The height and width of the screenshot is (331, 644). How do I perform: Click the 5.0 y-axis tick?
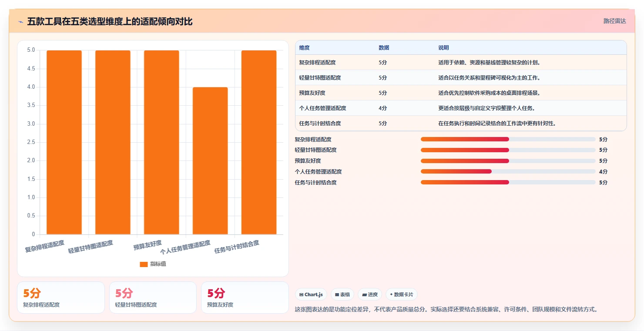click(31, 50)
